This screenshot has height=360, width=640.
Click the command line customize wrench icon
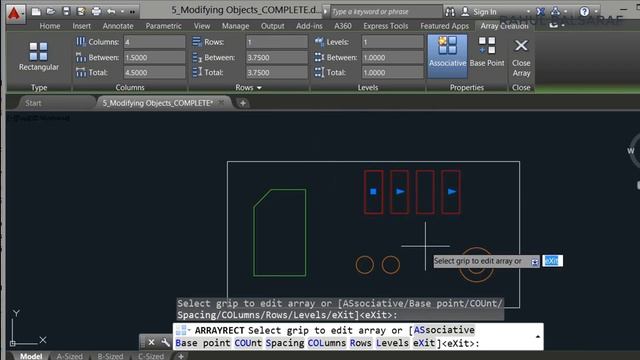click(165, 342)
